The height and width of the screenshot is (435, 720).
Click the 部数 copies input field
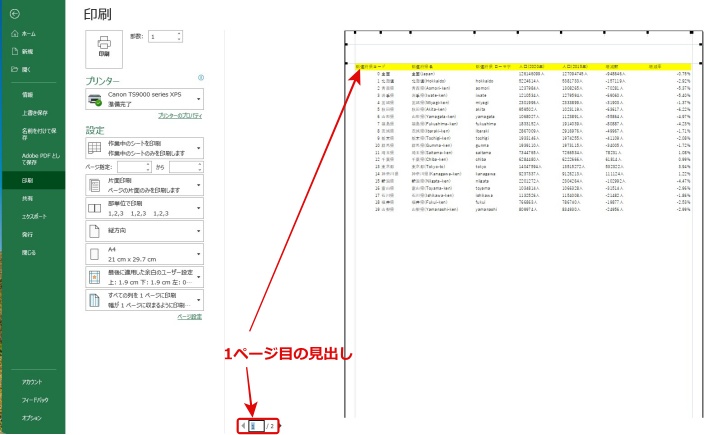click(162, 36)
